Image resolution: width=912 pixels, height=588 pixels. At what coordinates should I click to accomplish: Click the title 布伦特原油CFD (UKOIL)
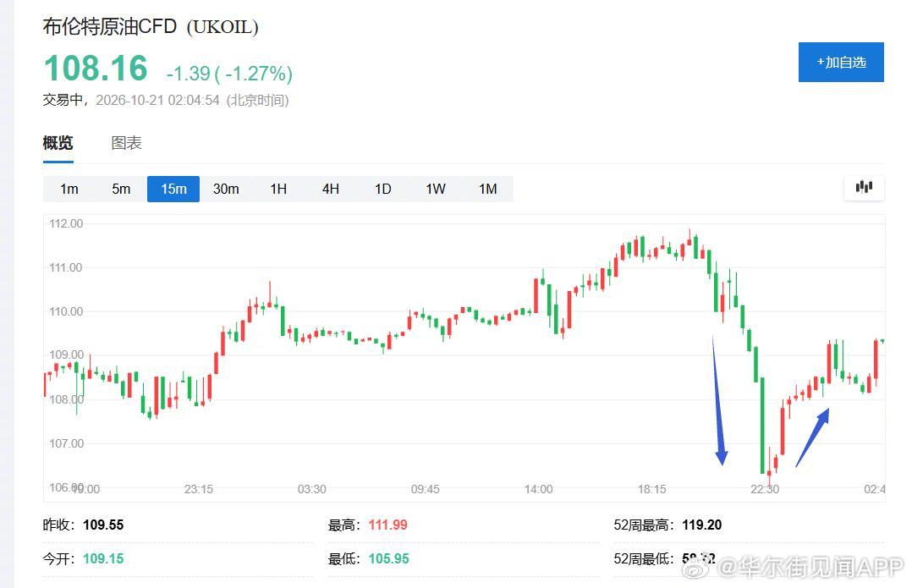pos(151,27)
